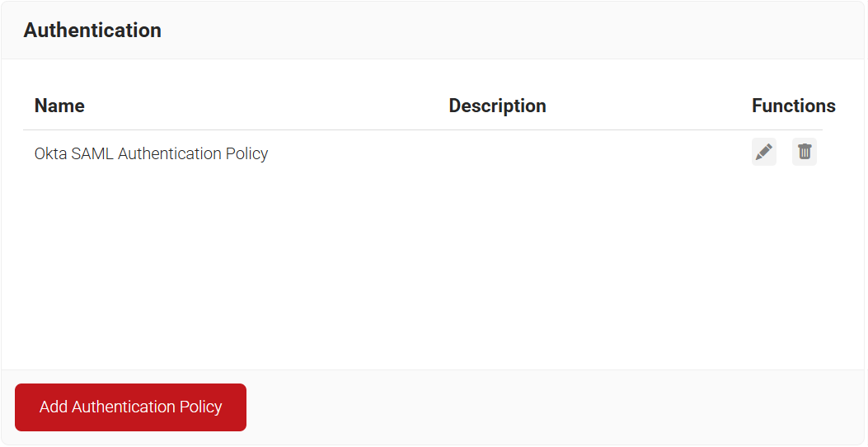Click the Functions column header

tap(793, 106)
